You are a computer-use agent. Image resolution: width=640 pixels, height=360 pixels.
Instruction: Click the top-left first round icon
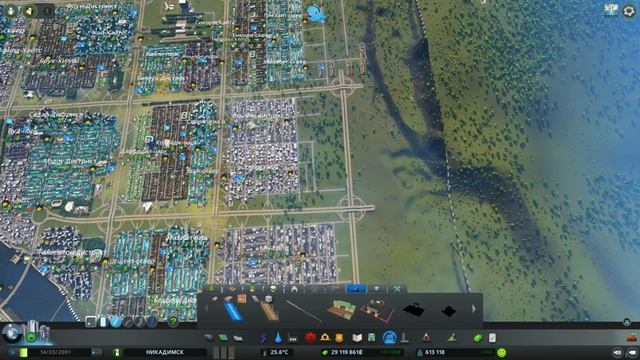[x=11, y=11]
